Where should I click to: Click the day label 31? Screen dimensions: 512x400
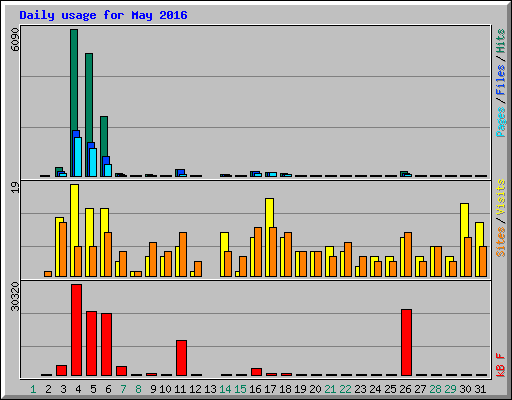click(480, 389)
